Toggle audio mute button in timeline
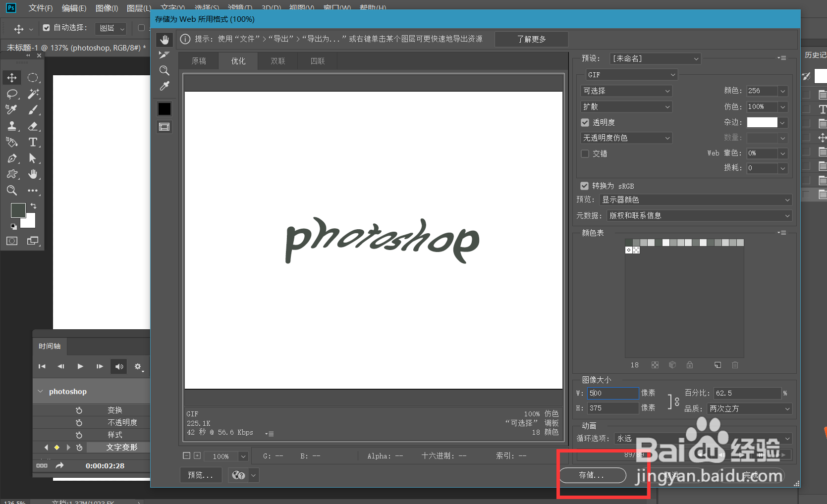This screenshot has height=504, width=827. point(119,366)
